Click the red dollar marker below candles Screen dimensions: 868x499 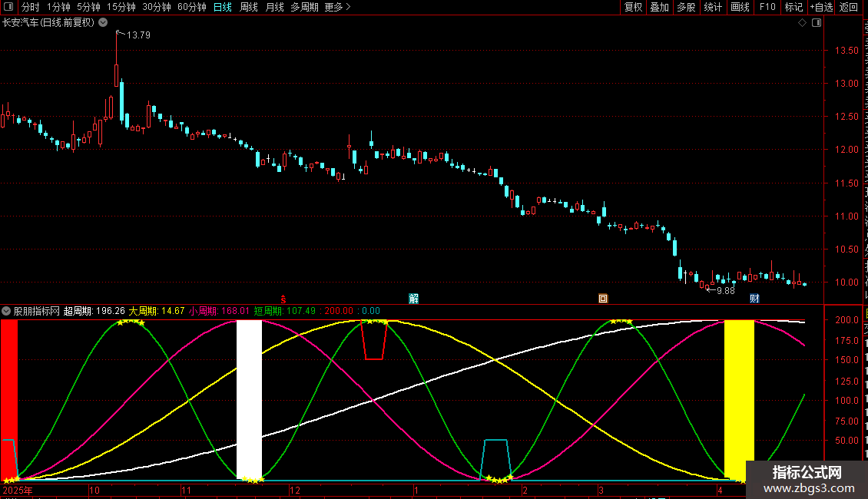click(283, 299)
